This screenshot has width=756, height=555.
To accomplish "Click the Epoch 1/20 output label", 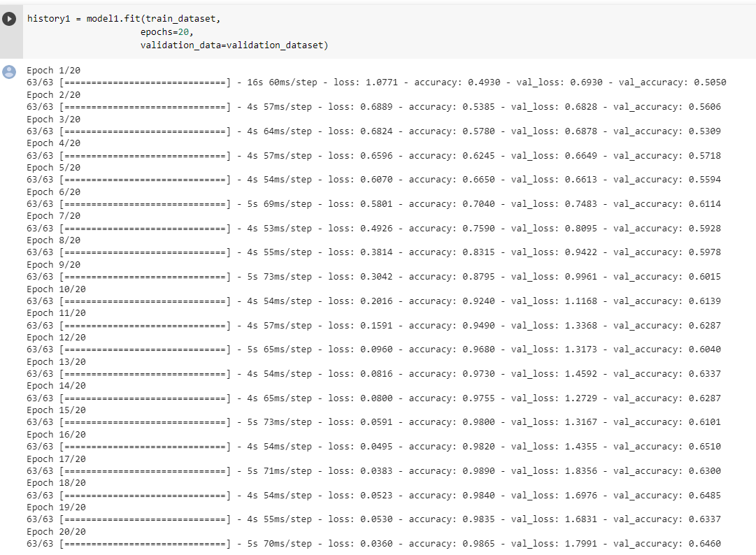I will [53, 71].
